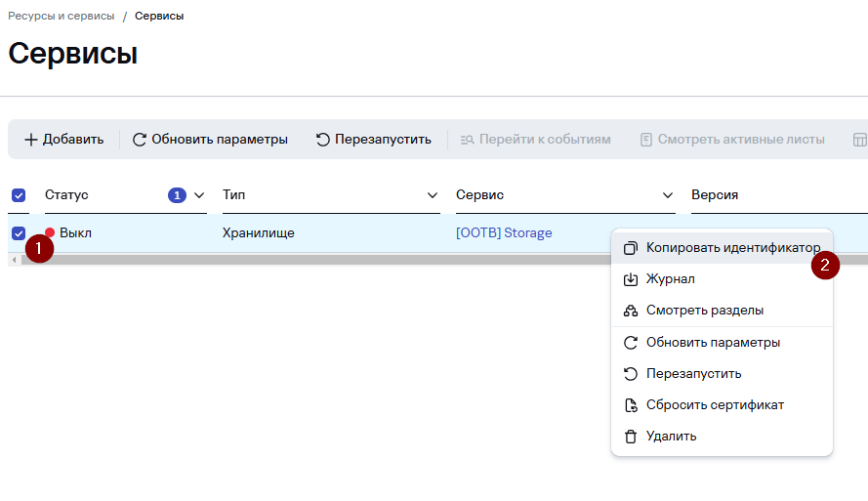Click the Сервисы breadcrumb item
This screenshot has width=868, height=501.
coord(159,16)
